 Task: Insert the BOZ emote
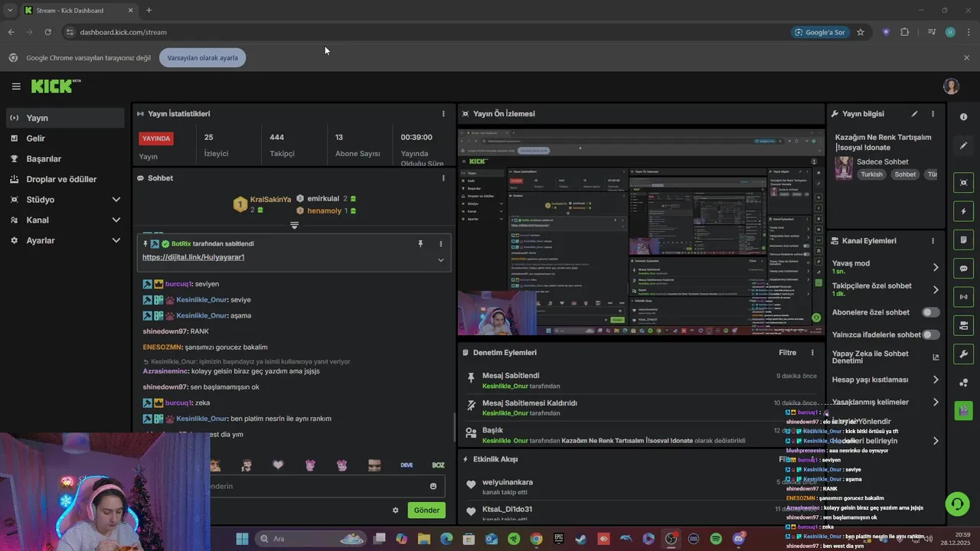(x=438, y=465)
